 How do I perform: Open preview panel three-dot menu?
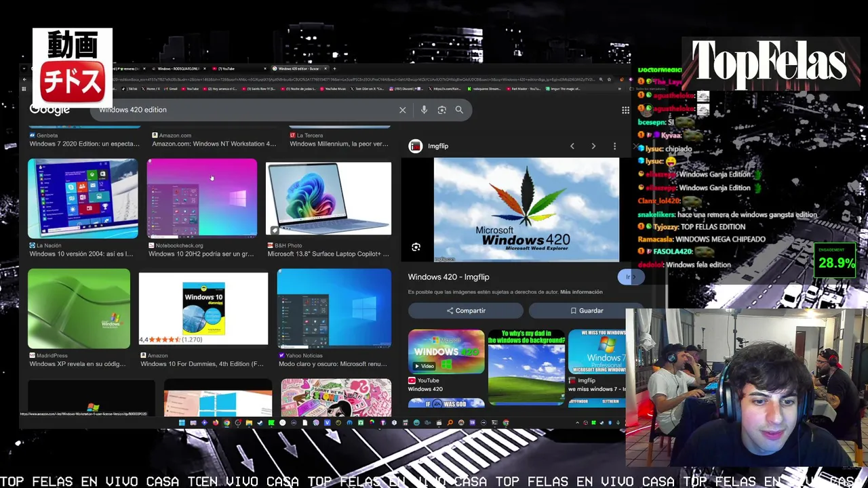(614, 146)
